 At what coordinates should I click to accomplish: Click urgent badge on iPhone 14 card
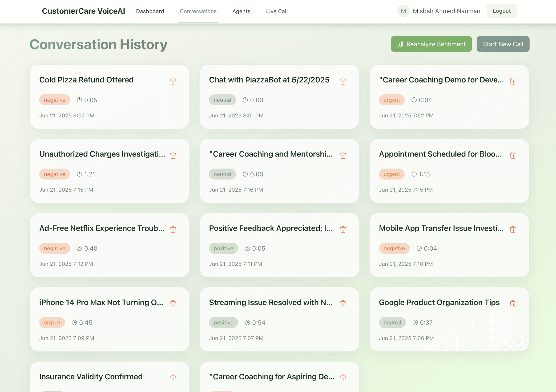[x=52, y=323]
